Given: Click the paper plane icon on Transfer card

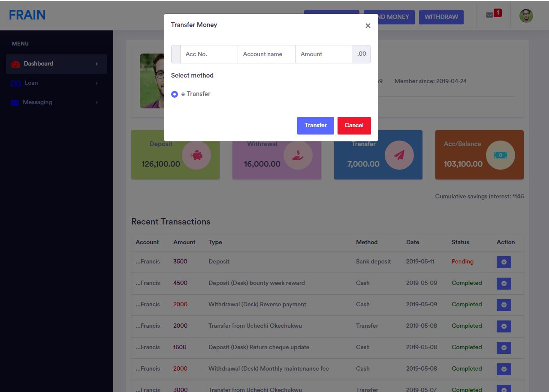Looking at the screenshot, I should point(400,155).
